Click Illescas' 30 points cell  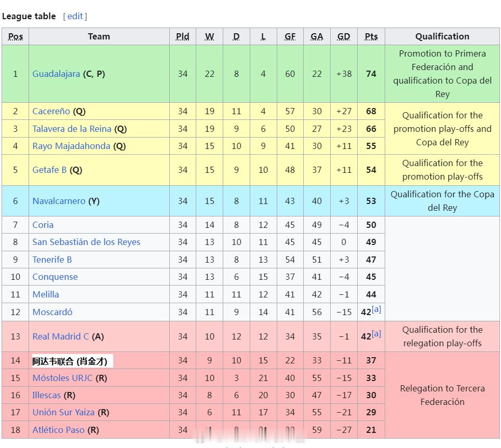tap(371, 395)
